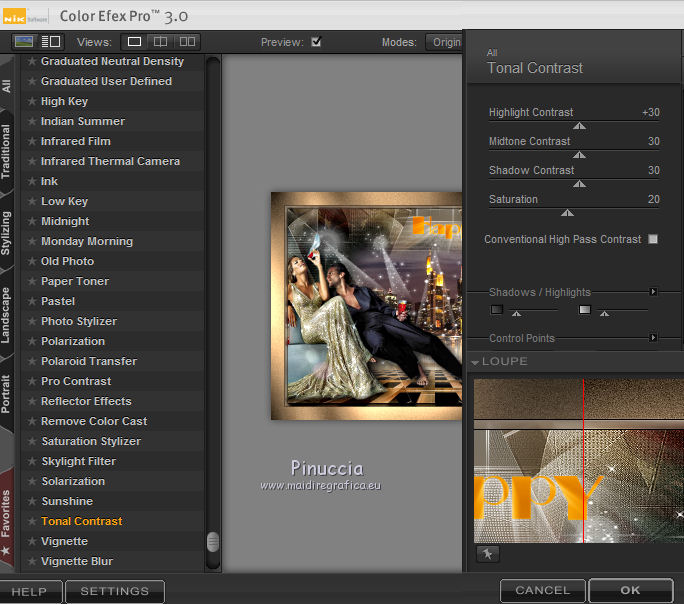Image resolution: width=684 pixels, height=604 pixels.
Task: Click the Cancel button
Action: point(543,590)
